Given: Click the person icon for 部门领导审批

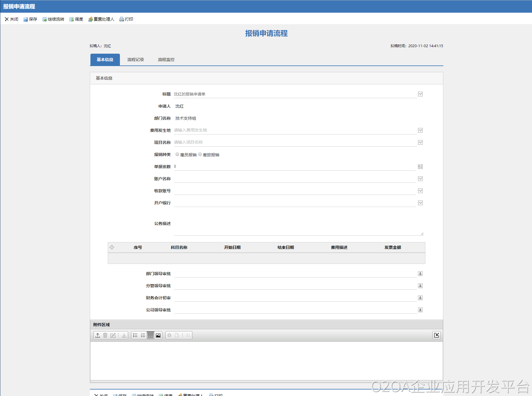Looking at the screenshot, I should click(420, 274).
